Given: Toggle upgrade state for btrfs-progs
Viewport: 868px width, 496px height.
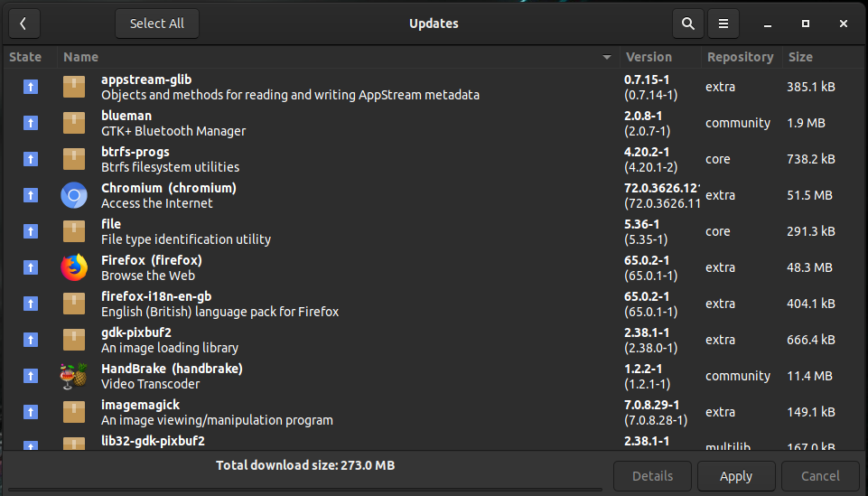Looking at the screenshot, I should click(31, 159).
